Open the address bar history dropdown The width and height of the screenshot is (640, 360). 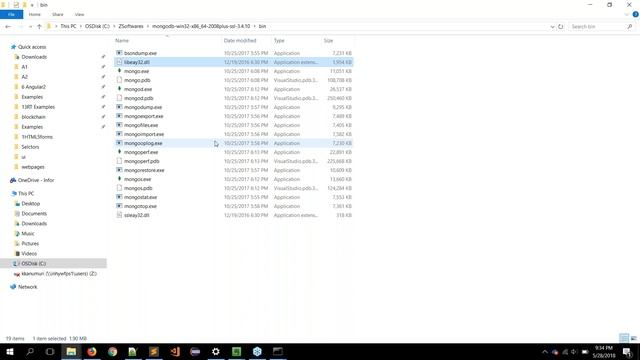552,27
